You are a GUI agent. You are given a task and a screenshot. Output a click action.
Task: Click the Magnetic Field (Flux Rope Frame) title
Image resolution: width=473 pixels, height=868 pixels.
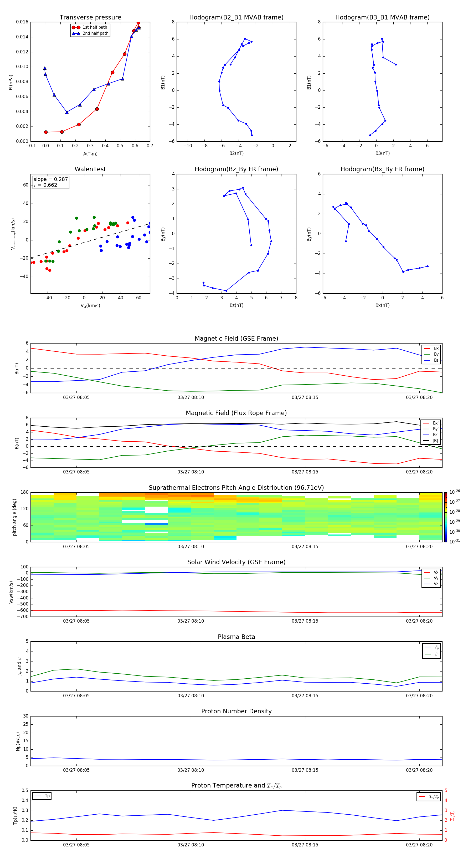pyautogui.click(x=236, y=413)
